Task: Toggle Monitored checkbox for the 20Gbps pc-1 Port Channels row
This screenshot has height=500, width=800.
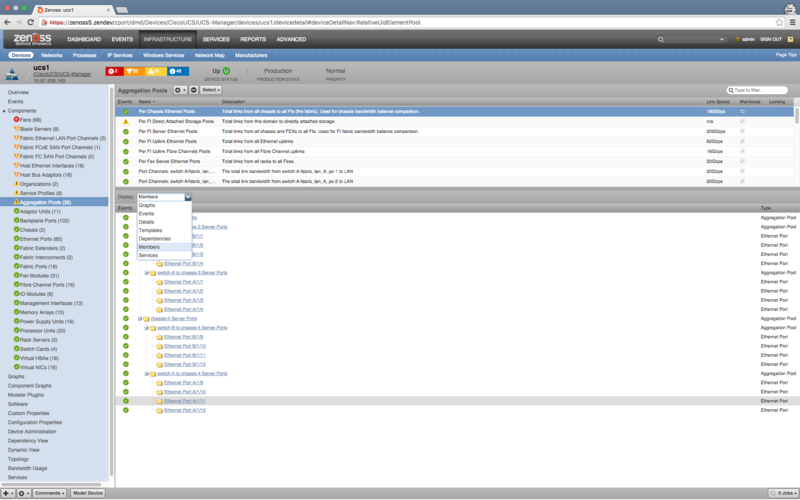Action: (x=742, y=171)
